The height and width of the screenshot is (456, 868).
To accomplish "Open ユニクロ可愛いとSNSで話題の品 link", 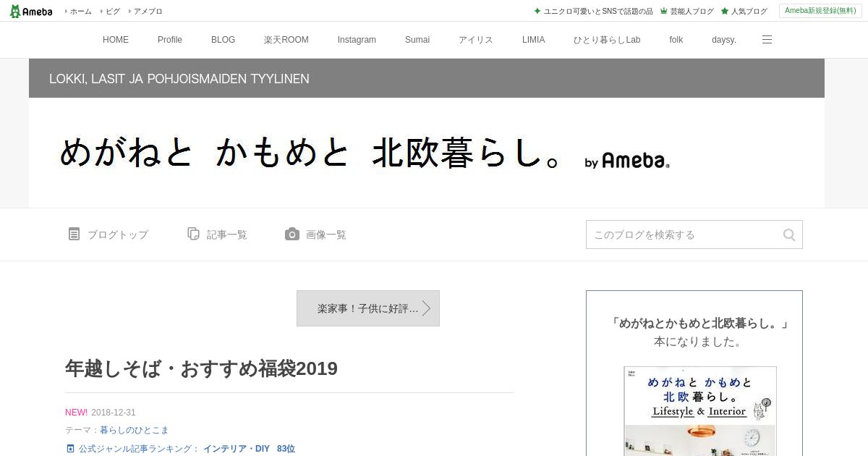I will pyautogui.click(x=598, y=11).
